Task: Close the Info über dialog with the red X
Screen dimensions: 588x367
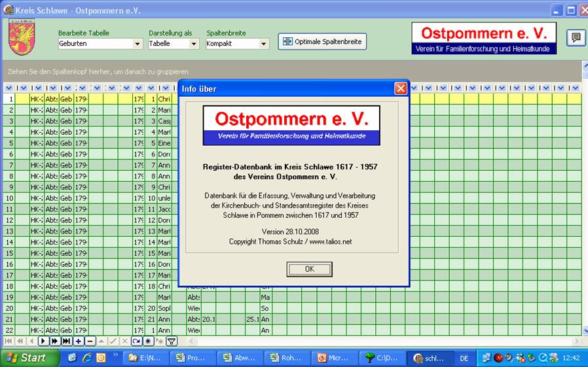Action: [x=401, y=89]
